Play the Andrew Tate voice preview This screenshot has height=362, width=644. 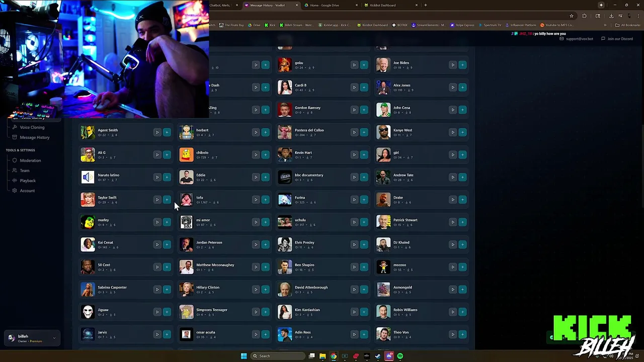(x=453, y=177)
